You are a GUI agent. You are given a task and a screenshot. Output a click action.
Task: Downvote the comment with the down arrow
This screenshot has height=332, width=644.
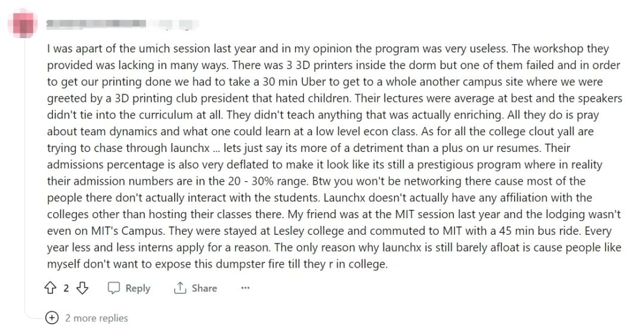[x=82, y=288]
